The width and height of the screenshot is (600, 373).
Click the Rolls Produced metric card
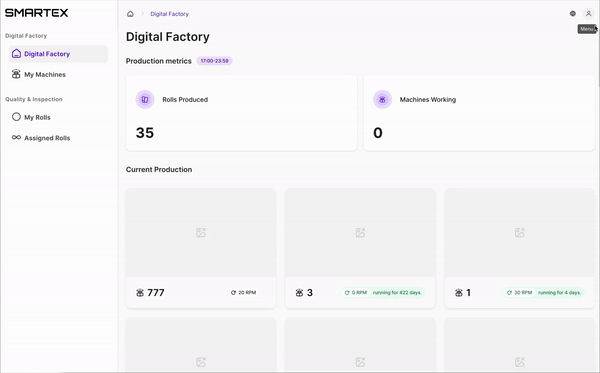click(241, 113)
